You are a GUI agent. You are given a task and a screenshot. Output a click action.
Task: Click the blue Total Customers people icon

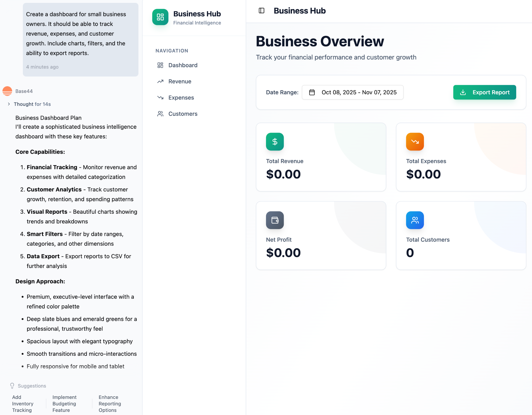(x=415, y=220)
